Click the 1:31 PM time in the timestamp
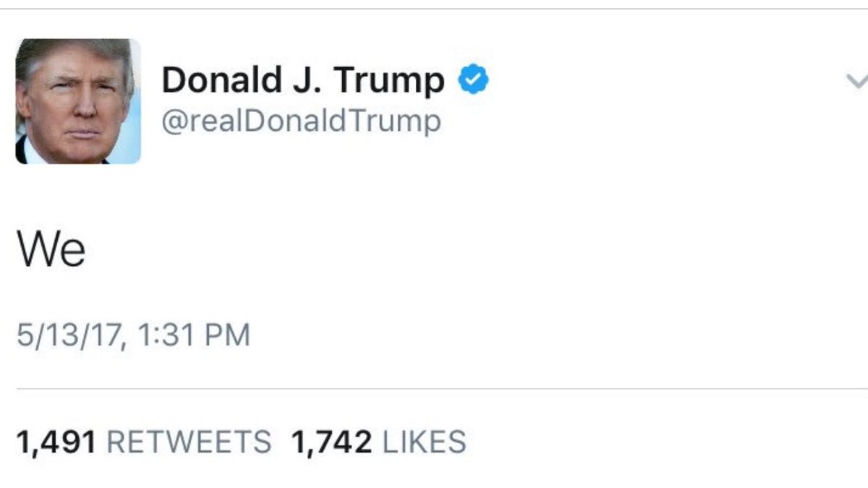The image size is (868, 488). pyautogui.click(x=191, y=335)
